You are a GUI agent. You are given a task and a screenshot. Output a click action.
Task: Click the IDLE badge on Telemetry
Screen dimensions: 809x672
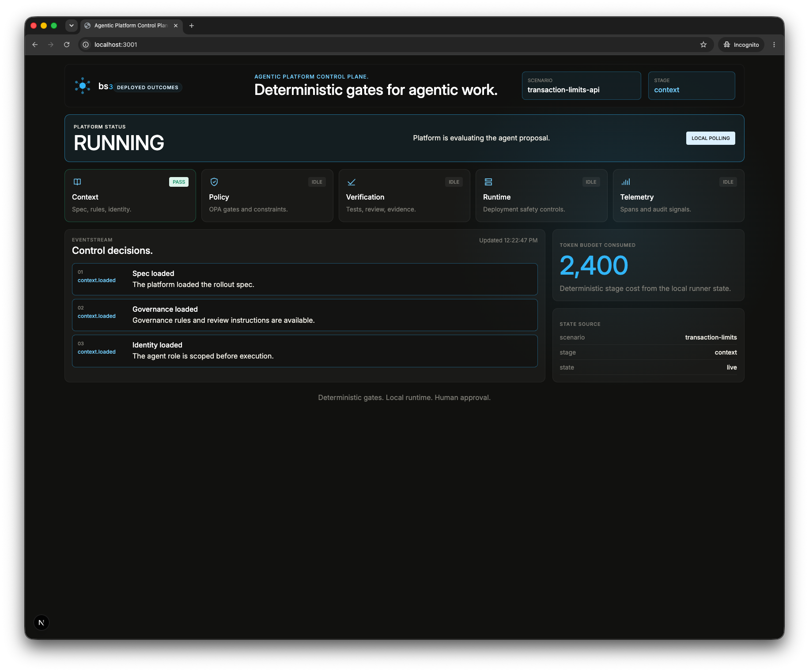[728, 182]
